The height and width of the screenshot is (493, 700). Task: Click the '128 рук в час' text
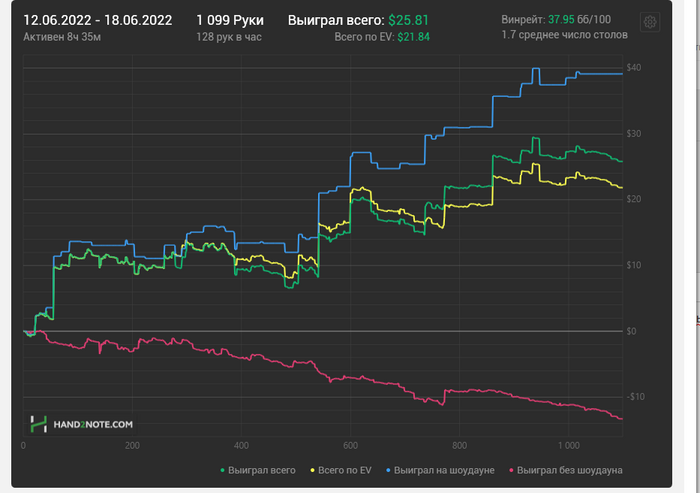[x=229, y=37]
